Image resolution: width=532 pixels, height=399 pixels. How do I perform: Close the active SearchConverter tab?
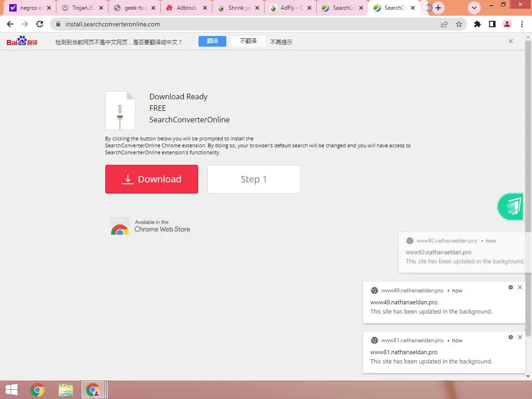pyautogui.click(x=413, y=8)
